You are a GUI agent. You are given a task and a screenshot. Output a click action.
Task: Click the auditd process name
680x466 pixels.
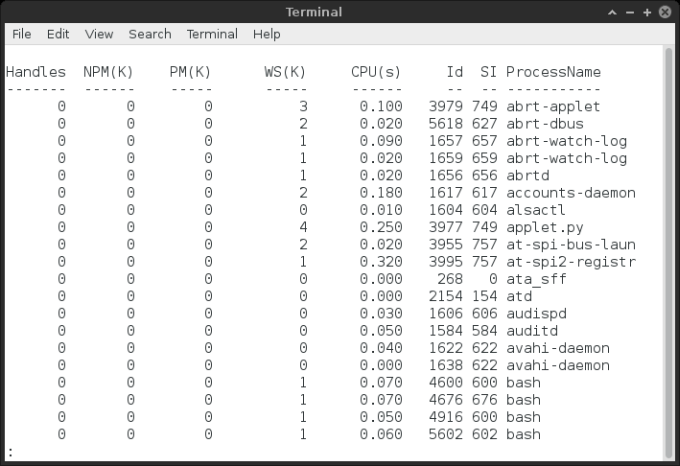click(532, 331)
